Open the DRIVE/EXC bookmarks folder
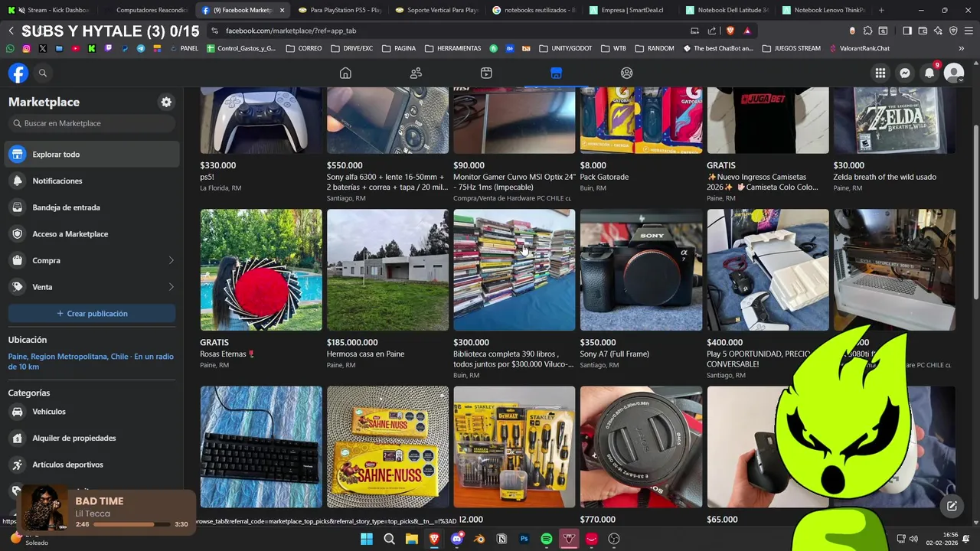Image resolution: width=980 pixels, height=551 pixels. [x=351, y=48]
